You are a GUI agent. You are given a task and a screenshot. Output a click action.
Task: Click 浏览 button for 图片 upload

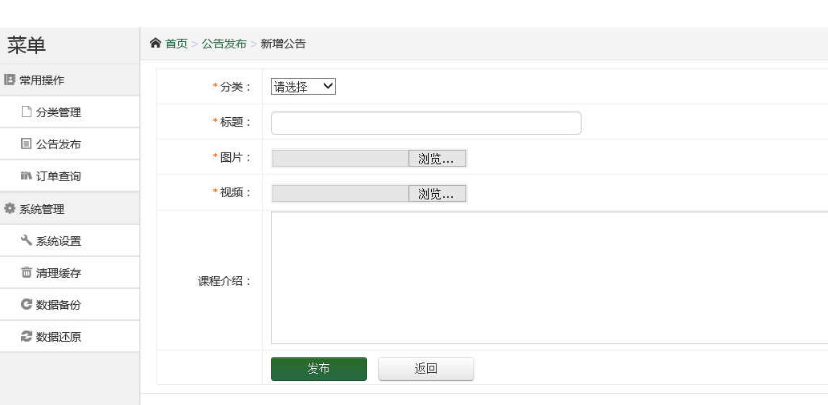coord(436,158)
